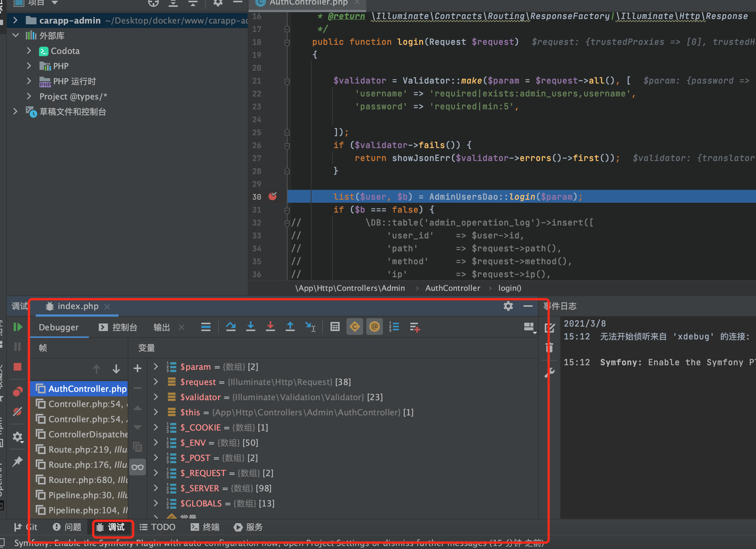Click the red Stop debugging square
The width and height of the screenshot is (756, 549).
click(x=17, y=367)
